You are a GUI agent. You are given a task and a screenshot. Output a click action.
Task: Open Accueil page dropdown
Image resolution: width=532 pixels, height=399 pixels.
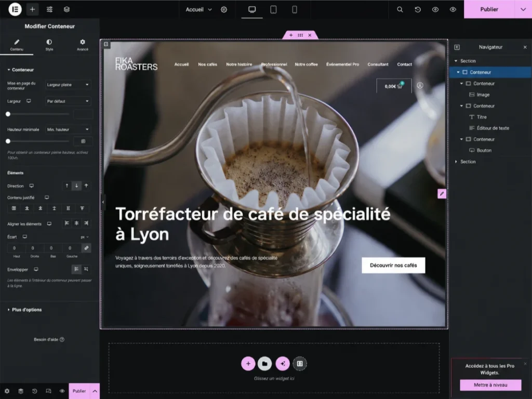click(198, 9)
